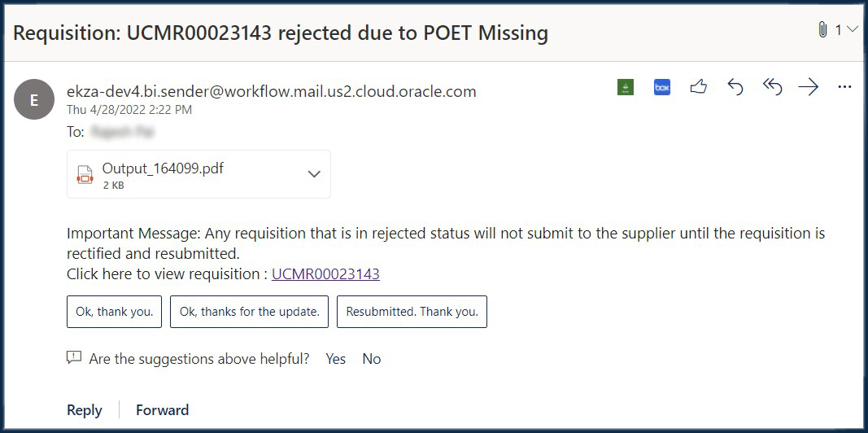
Task: Click the PDF file icon on attachment
Action: (x=85, y=174)
